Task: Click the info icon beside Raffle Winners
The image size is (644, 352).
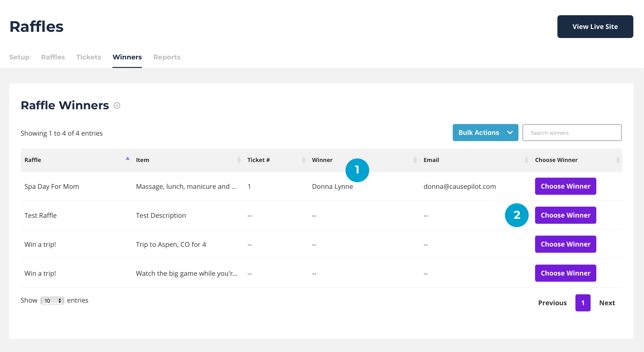Action: coord(117,105)
